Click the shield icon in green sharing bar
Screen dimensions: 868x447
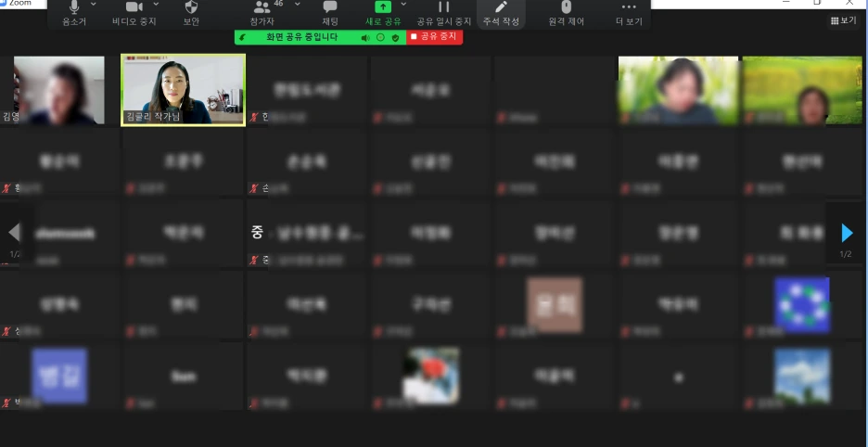click(395, 38)
